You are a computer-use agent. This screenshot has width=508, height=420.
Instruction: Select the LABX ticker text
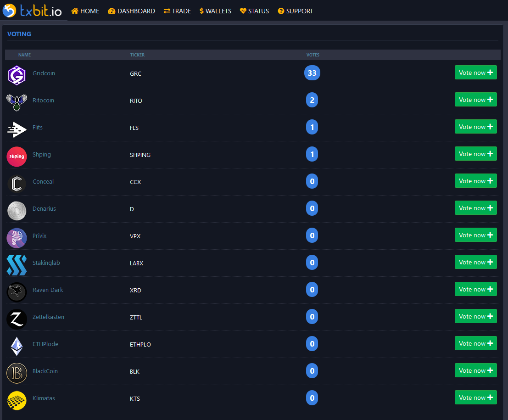[136, 263]
